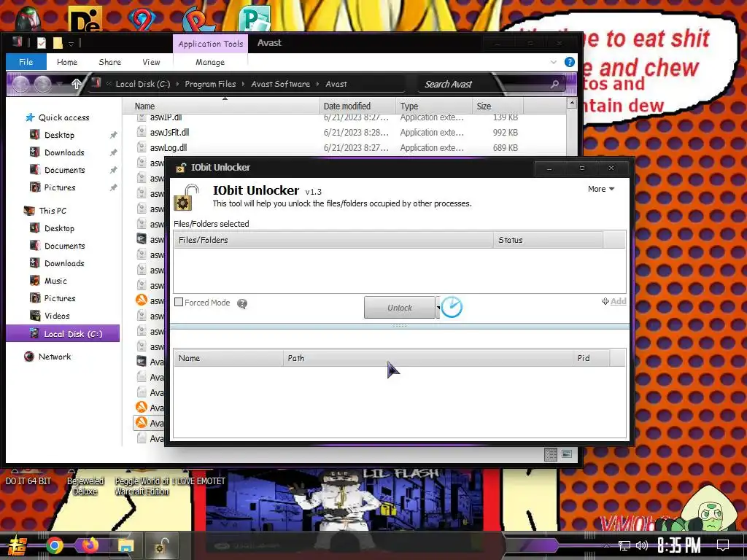Sort files by Name column header

(220, 106)
